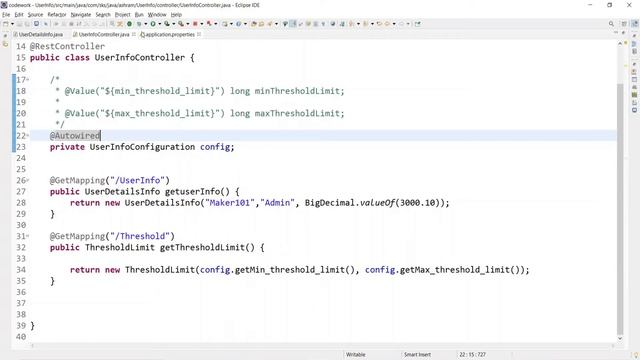The height and width of the screenshot is (360, 640).
Task: Click the Save floppy disk icon
Action: [19, 24]
